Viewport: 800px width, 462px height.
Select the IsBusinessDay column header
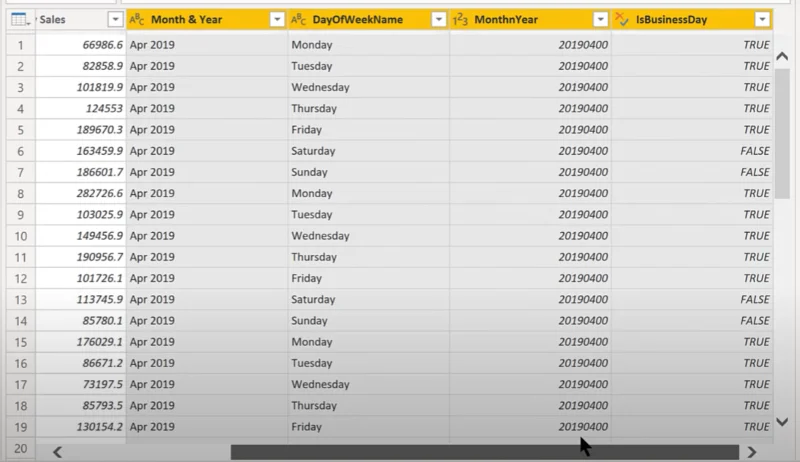coord(692,19)
